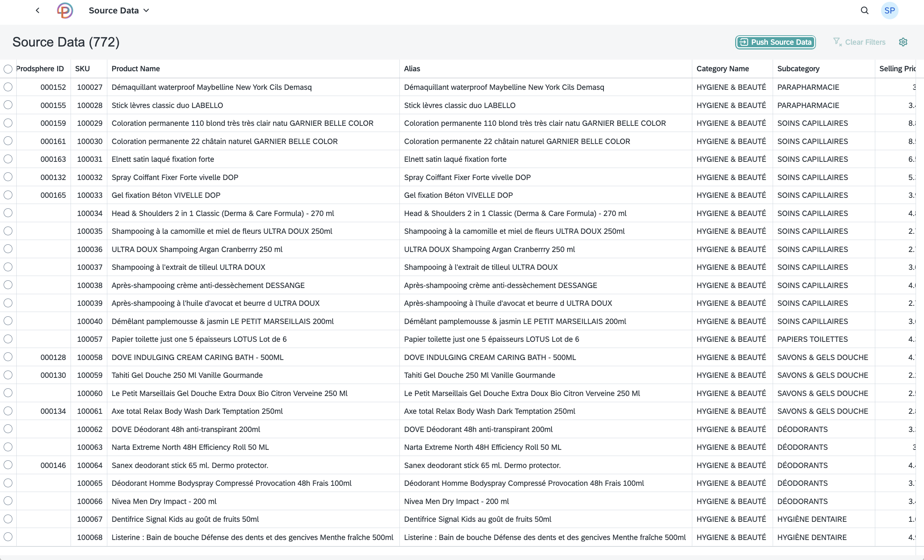Click product name Elnett satin laqué fixation forte
Viewport: 924px width, 560px height.
tap(163, 159)
